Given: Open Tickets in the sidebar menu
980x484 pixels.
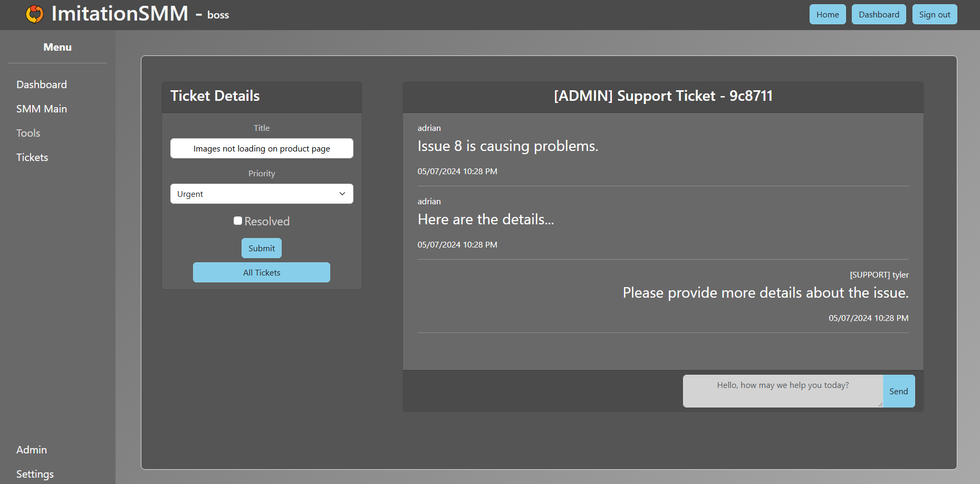Looking at the screenshot, I should click(x=32, y=157).
